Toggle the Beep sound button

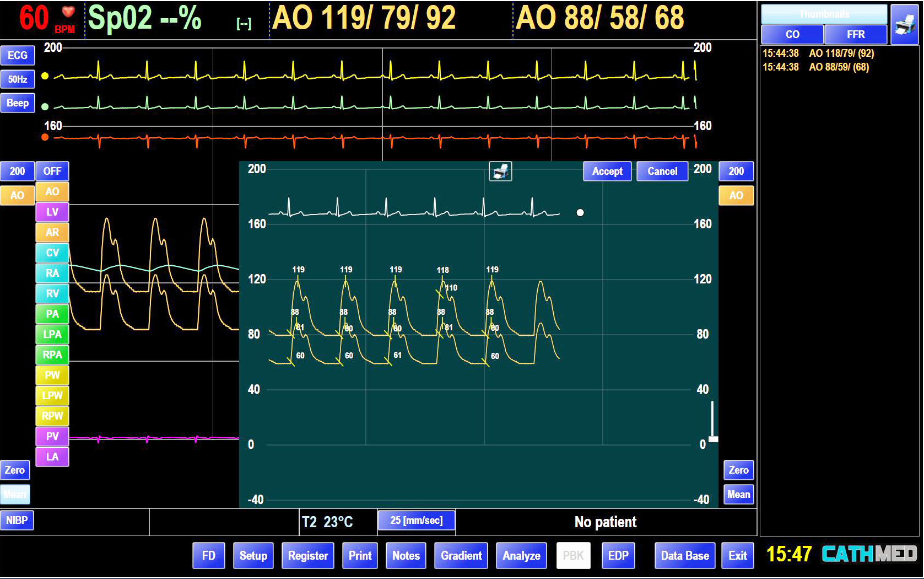18,103
